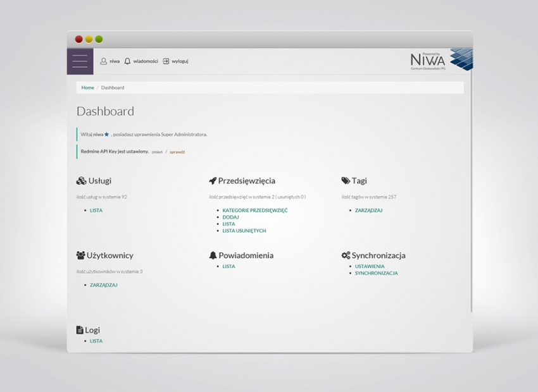
Task: Click the Tagi tags icon
Action: tap(346, 181)
